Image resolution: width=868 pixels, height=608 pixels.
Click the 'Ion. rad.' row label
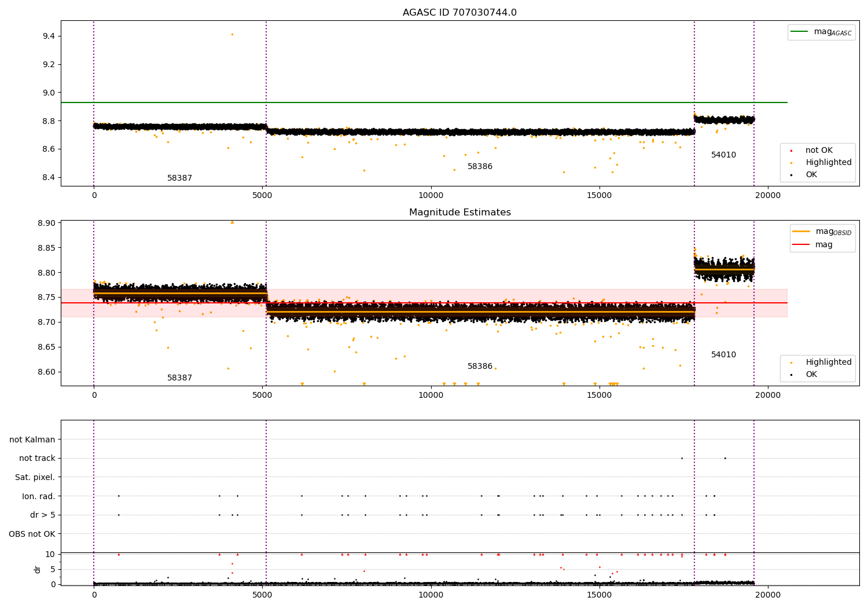click(39, 497)
